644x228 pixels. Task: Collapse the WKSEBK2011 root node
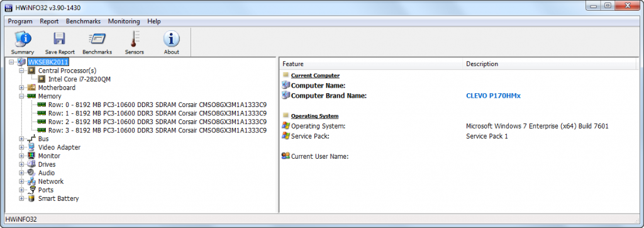[11, 62]
